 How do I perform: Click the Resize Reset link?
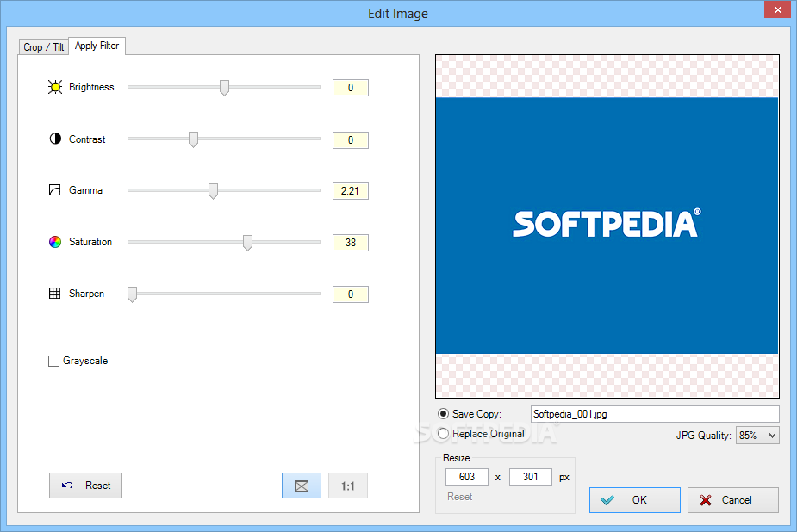[x=459, y=497]
